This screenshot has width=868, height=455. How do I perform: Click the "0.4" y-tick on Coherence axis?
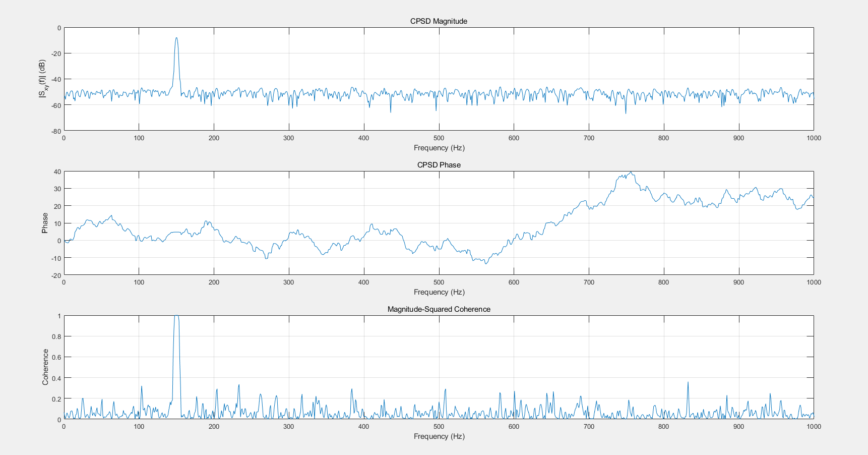coord(56,378)
